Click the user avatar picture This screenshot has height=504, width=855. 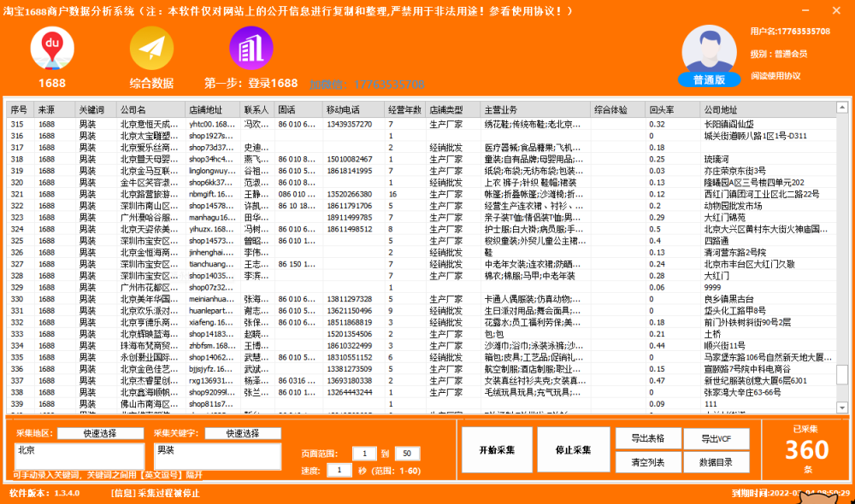tap(709, 50)
